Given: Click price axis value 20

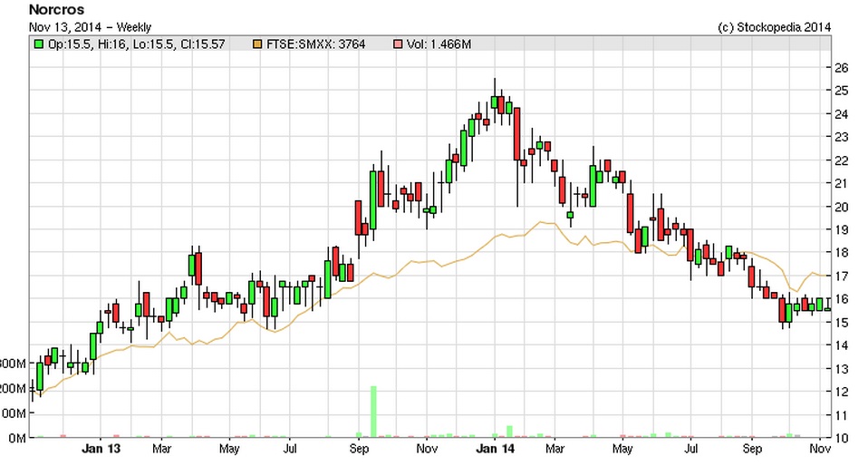Looking at the screenshot, I should pyautogui.click(x=842, y=207).
